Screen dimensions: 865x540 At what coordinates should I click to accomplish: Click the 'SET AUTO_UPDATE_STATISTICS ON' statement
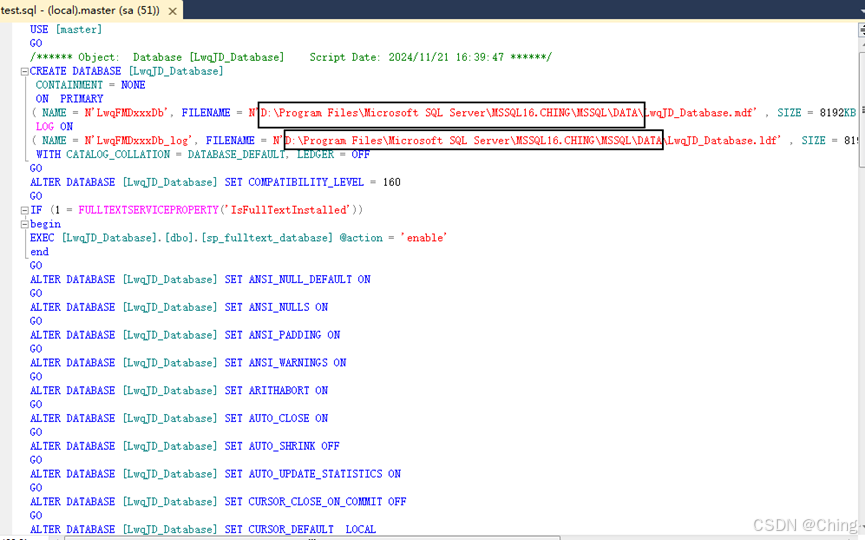point(312,474)
